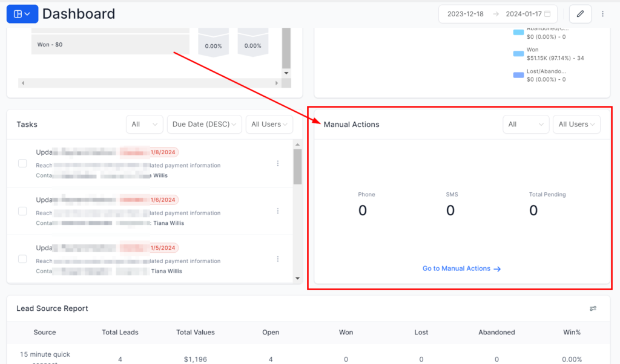The height and width of the screenshot is (364, 620).
Task: Click the Tasks widget title
Action: pyautogui.click(x=27, y=125)
